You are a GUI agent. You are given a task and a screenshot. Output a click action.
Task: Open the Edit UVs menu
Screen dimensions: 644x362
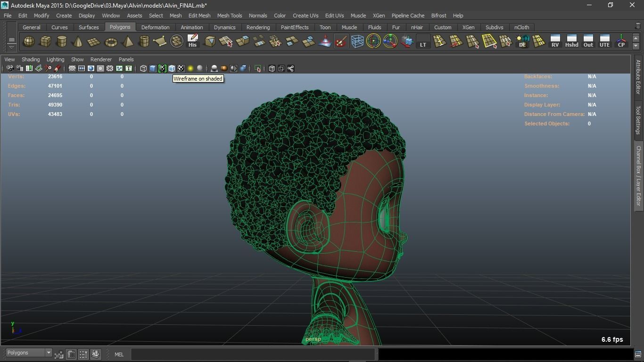click(x=334, y=16)
